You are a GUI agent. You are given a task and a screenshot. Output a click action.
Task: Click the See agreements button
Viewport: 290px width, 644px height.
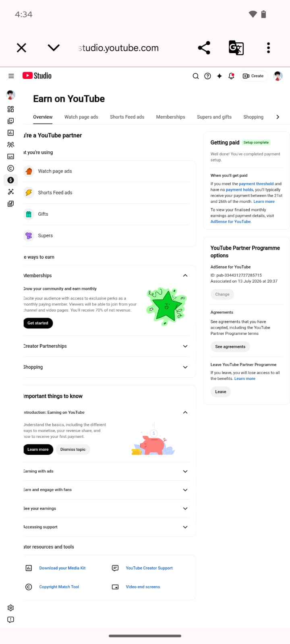pyautogui.click(x=230, y=347)
